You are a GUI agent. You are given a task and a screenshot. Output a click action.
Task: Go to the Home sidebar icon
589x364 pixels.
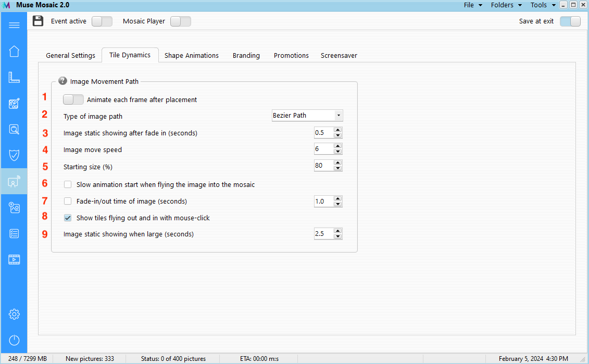(14, 51)
